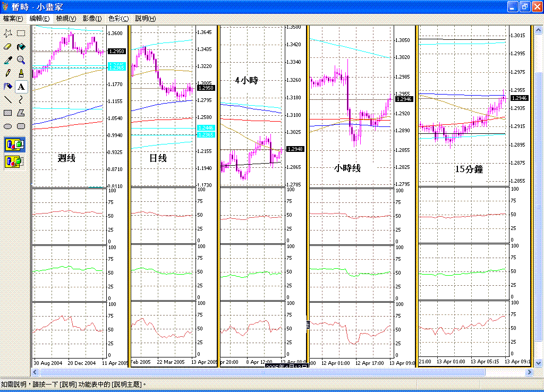The width and height of the screenshot is (544, 392).
Task: Click the horizontal scrollbar left arrow
Action: coord(35,372)
